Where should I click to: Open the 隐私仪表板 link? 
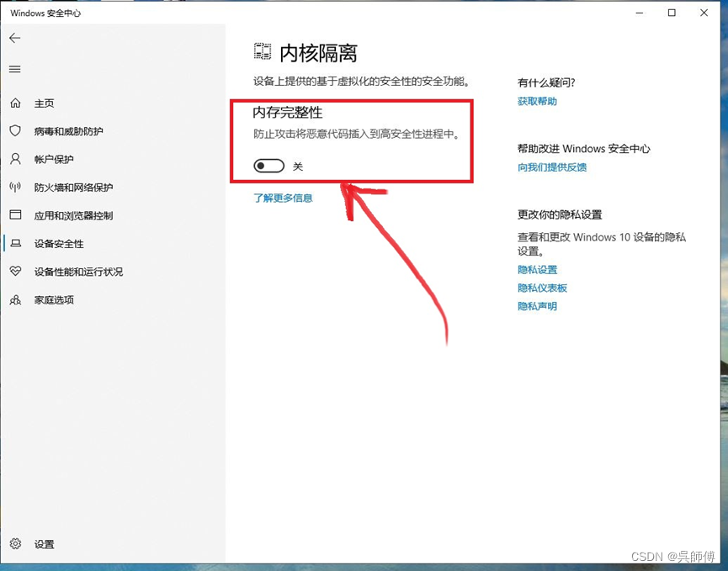[542, 288]
